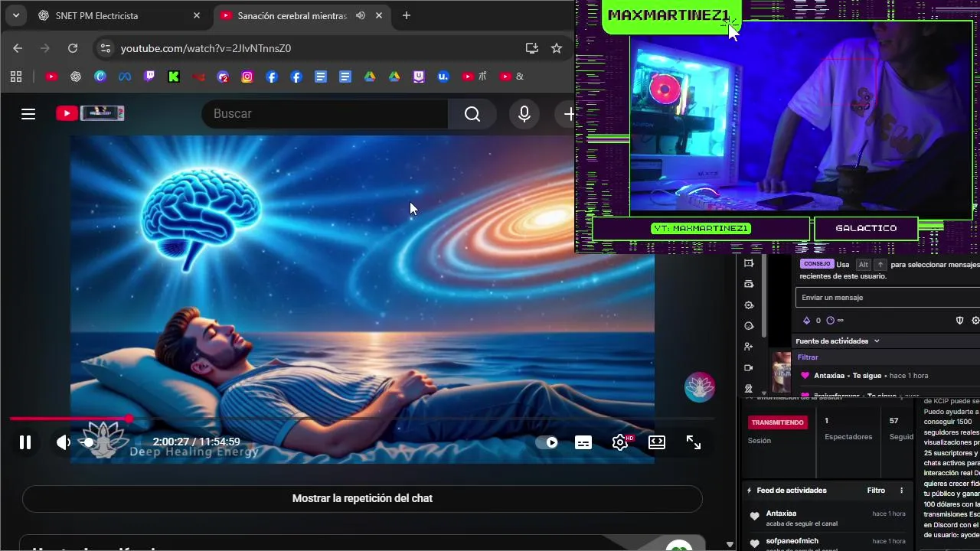Open a new browser tab

click(x=407, y=15)
